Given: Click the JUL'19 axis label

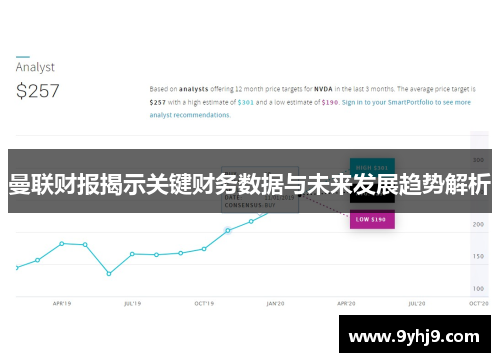Looking at the screenshot, I should (133, 304).
